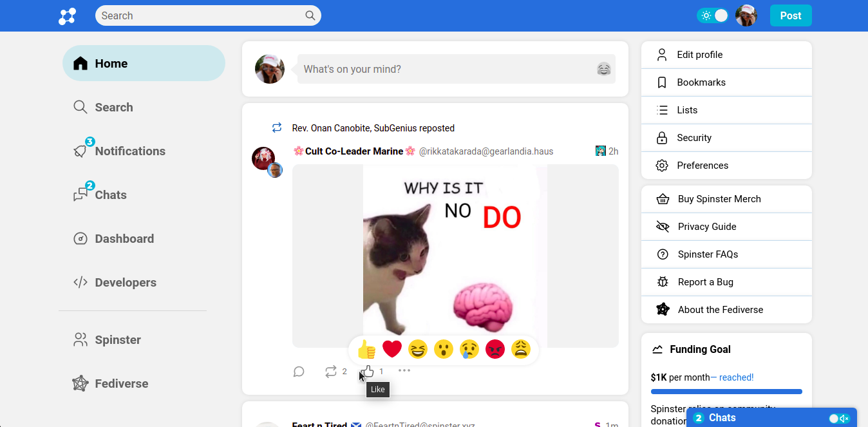Open the emoji picker in the compose box
This screenshot has height=427, width=868.
coord(603,69)
